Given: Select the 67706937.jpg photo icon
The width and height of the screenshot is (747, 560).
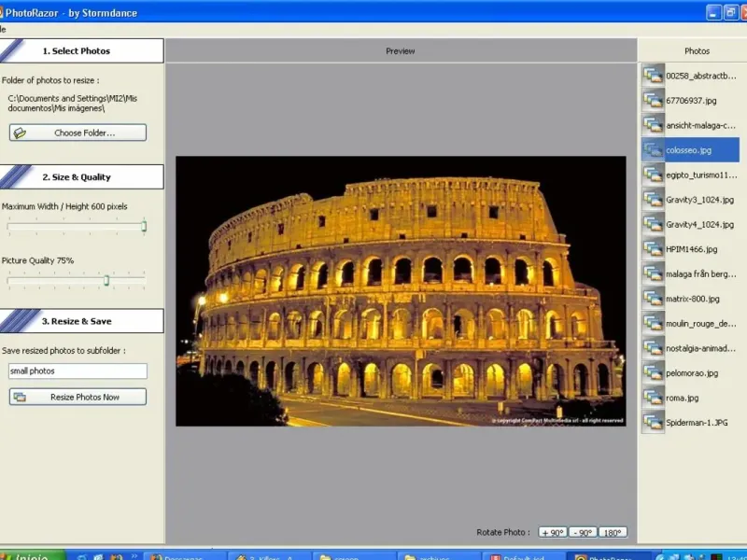Looking at the screenshot, I should pos(653,100).
